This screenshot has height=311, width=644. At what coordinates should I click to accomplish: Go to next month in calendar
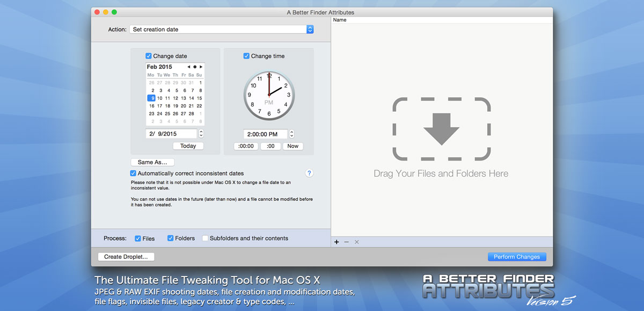(x=201, y=67)
